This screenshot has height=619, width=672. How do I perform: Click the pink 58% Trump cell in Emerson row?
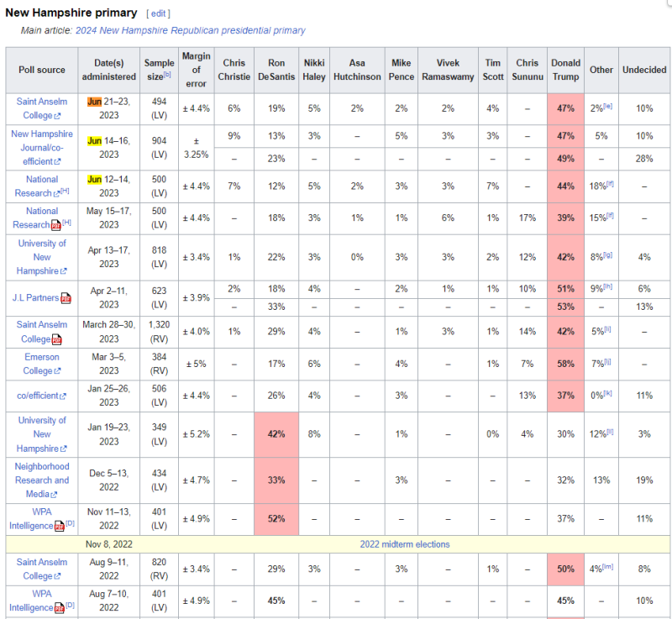point(565,363)
